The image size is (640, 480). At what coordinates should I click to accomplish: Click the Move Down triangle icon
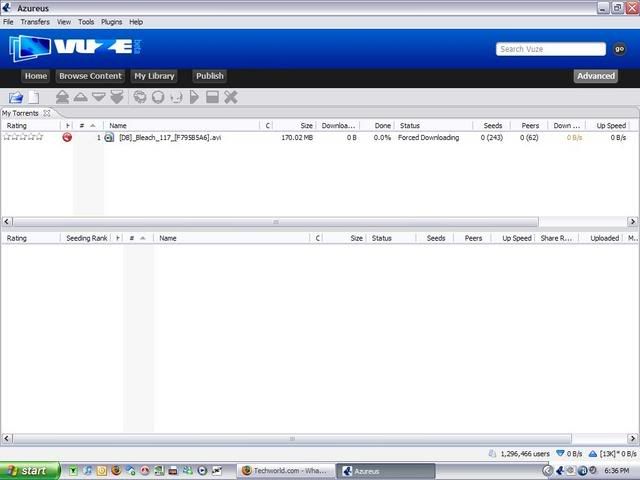point(98,97)
